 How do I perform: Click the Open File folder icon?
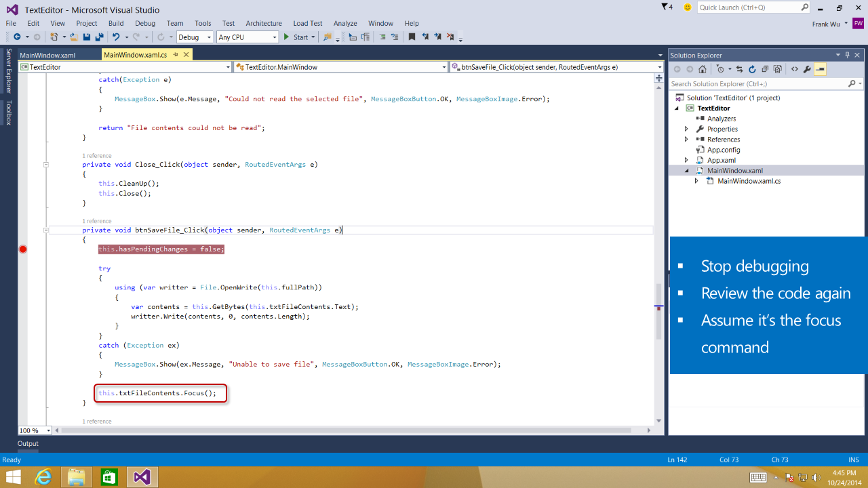pyautogui.click(x=74, y=37)
